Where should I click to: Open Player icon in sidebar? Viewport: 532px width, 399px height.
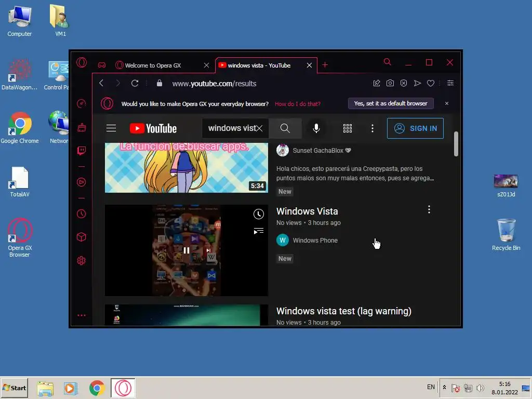[x=82, y=182]
